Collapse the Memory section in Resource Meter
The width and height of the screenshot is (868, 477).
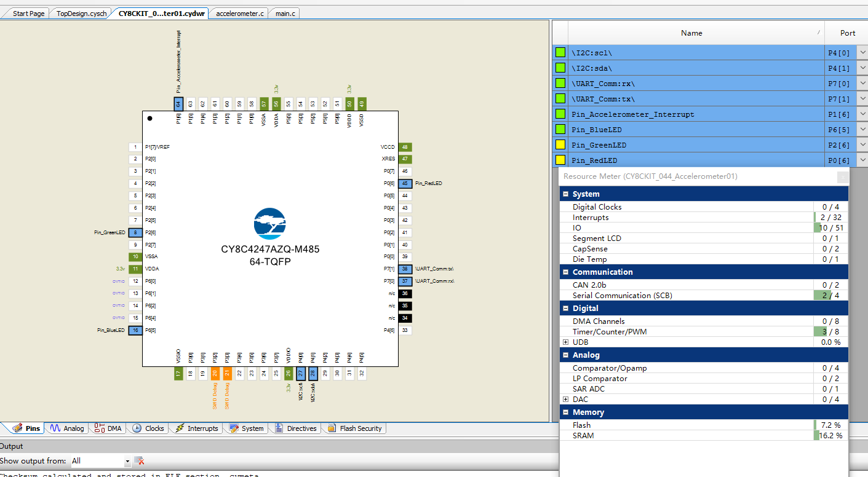566,412
